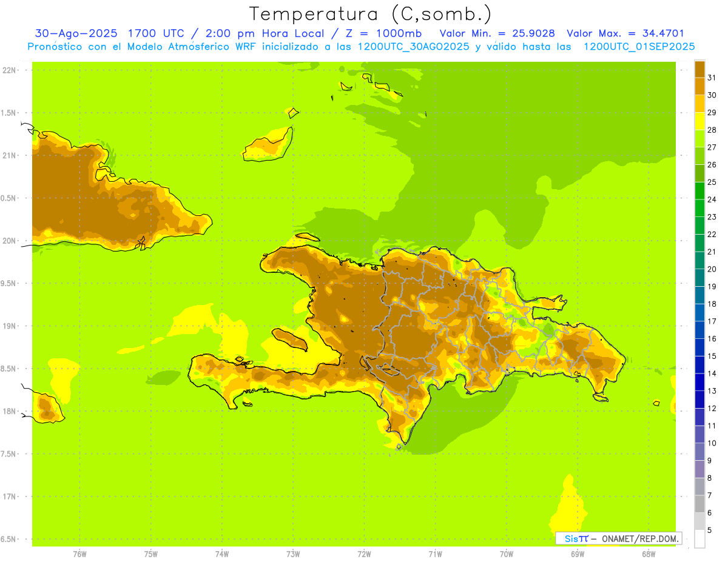The width and height of the screenshot is (728, 562).
Task: Click the '19N' latitude axis label
Action: pyautogui.click(x=10, y=326)
